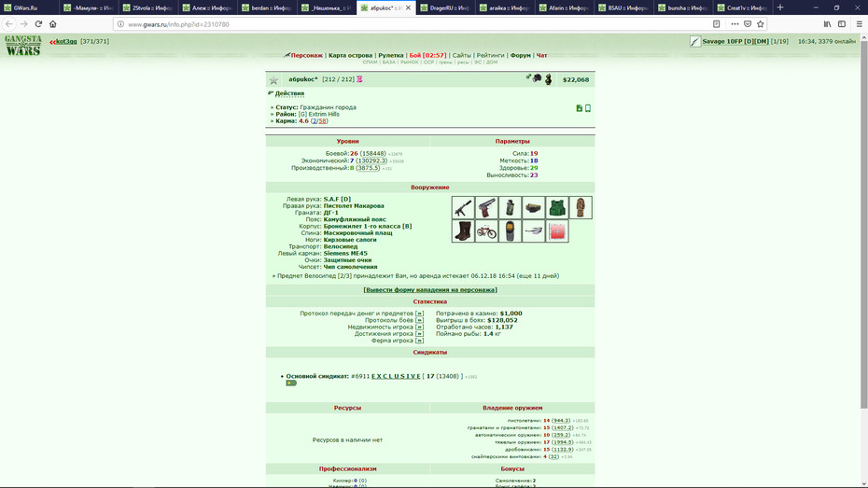This screenshot has width=868, height=488.
Task: Toggle reader view in the address bar
Action: [716, 23]
